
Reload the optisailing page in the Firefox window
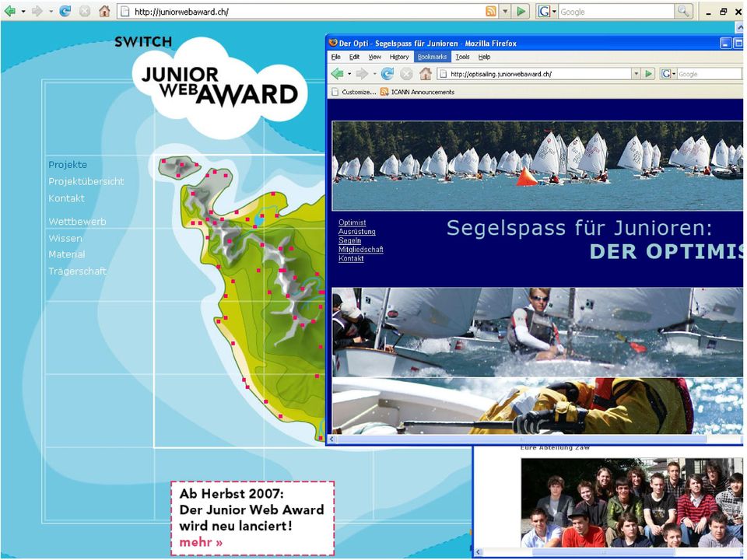pyautogui.click(x=388, y=74)
